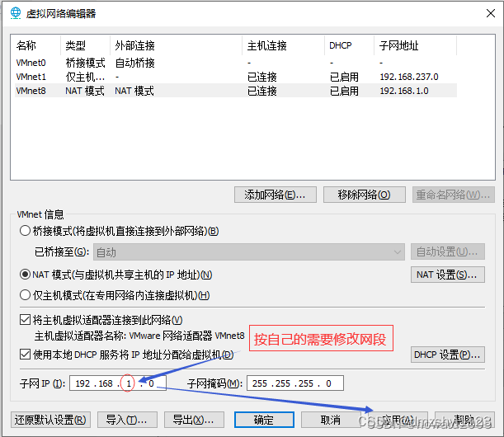This screenshot has width=504, height=437.
Task: Click the 帮助 button
Action: [x=464, y=420]
